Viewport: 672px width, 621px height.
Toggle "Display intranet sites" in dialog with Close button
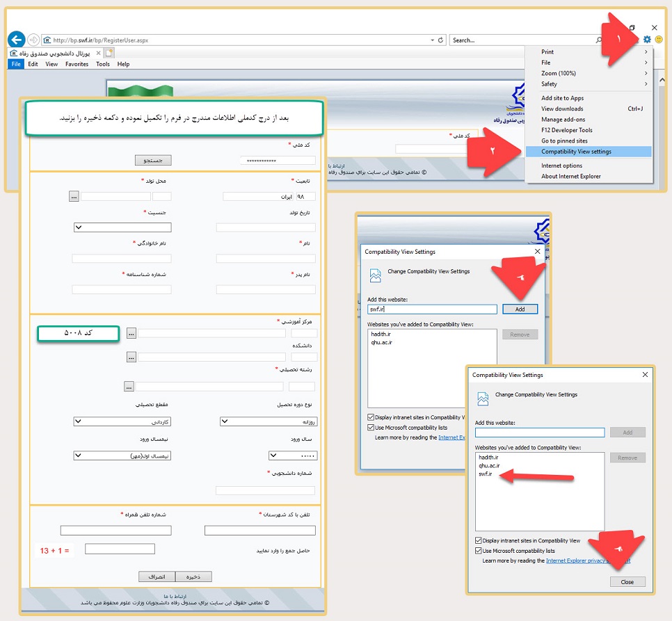pyautogui.click(x=479, y=540)
